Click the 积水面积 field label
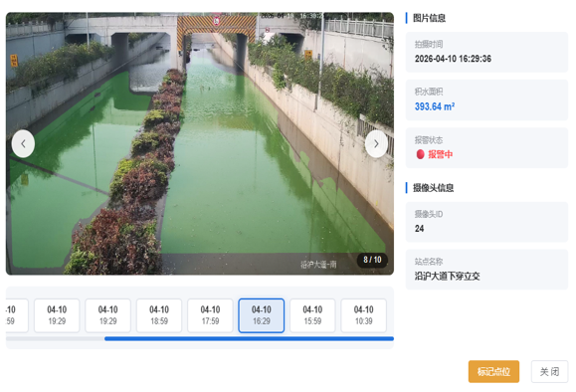The width and height of the screenshot is (576, 392). click(x=429, y=92)
